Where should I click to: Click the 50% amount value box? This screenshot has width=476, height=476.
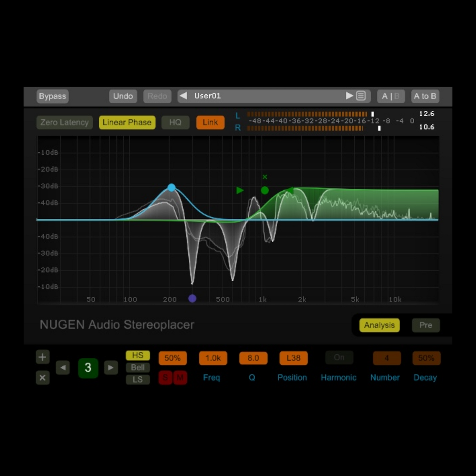click(173, 358)
